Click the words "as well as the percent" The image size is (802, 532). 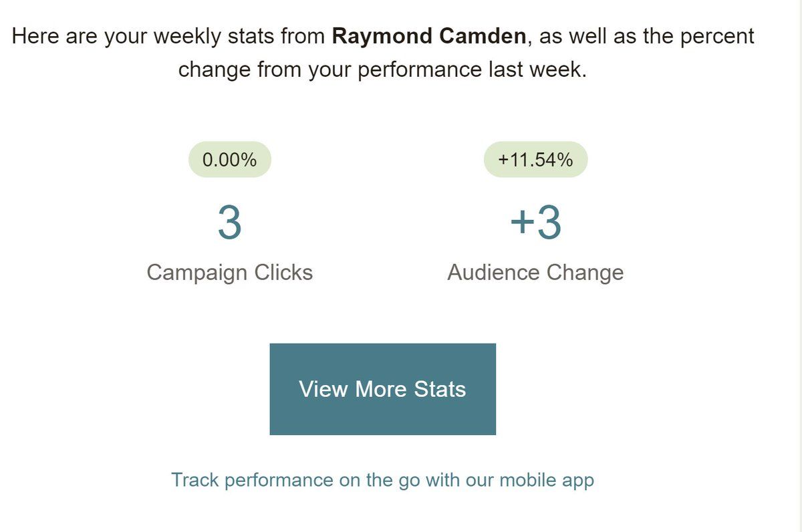tap(646, 36)
